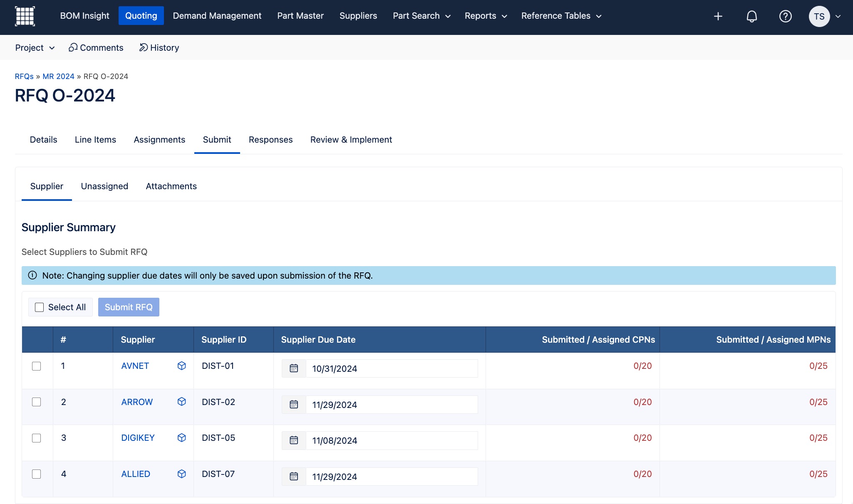Open BOM Insight in navigation

tap(84, 16)
